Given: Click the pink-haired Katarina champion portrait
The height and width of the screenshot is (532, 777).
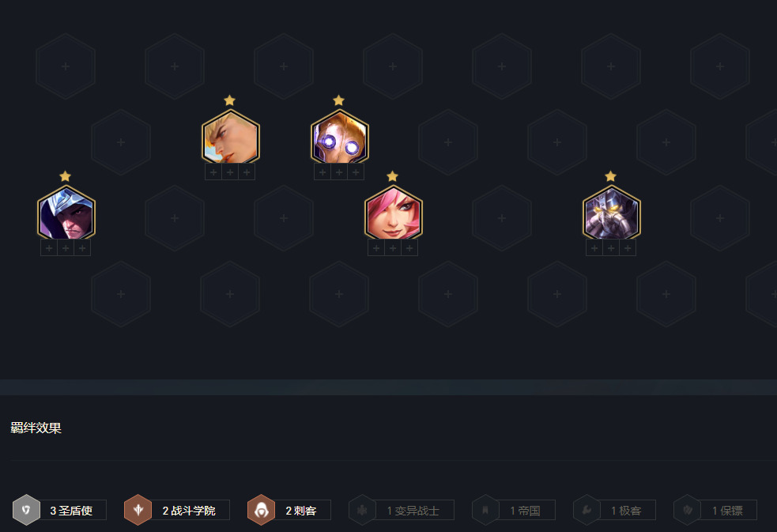Looking at the screenshot, I should 394,213.
